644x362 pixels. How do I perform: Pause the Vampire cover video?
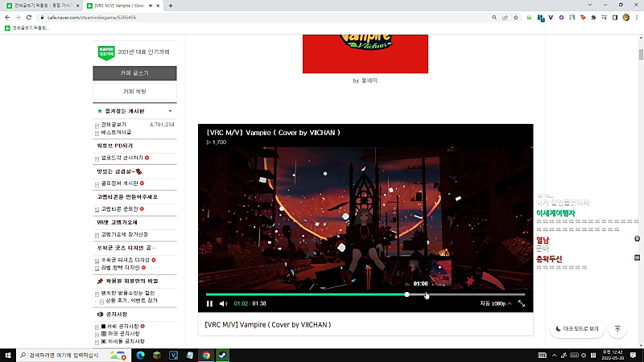[209, 304]
